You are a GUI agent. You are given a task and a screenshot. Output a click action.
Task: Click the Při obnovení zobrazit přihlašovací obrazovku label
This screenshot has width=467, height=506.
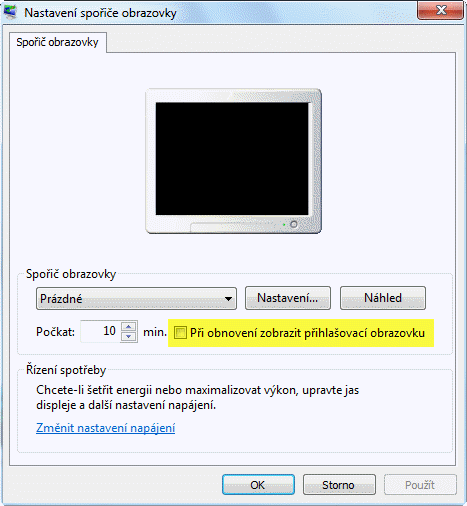[x=307, y=333]
